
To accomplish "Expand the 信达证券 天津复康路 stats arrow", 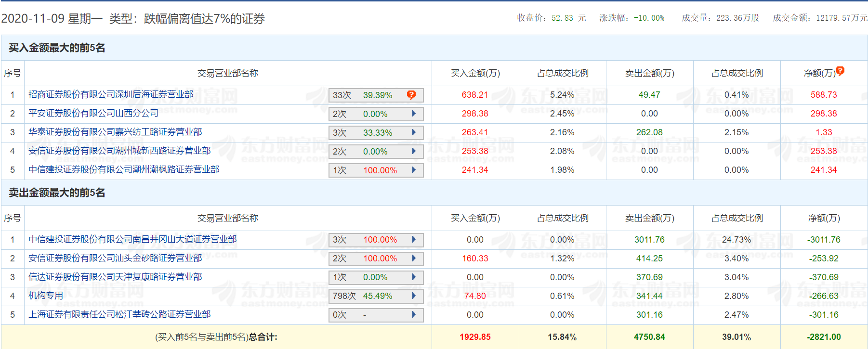I will (414, 277).
